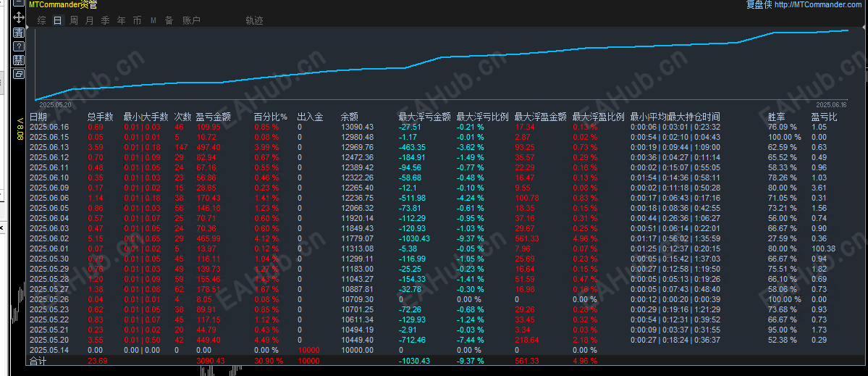The width and height of the screenshot is (868, 376).
Task: Click max floating profit 561.33 on 2025.06.02
Action: [x=528, y=238]
